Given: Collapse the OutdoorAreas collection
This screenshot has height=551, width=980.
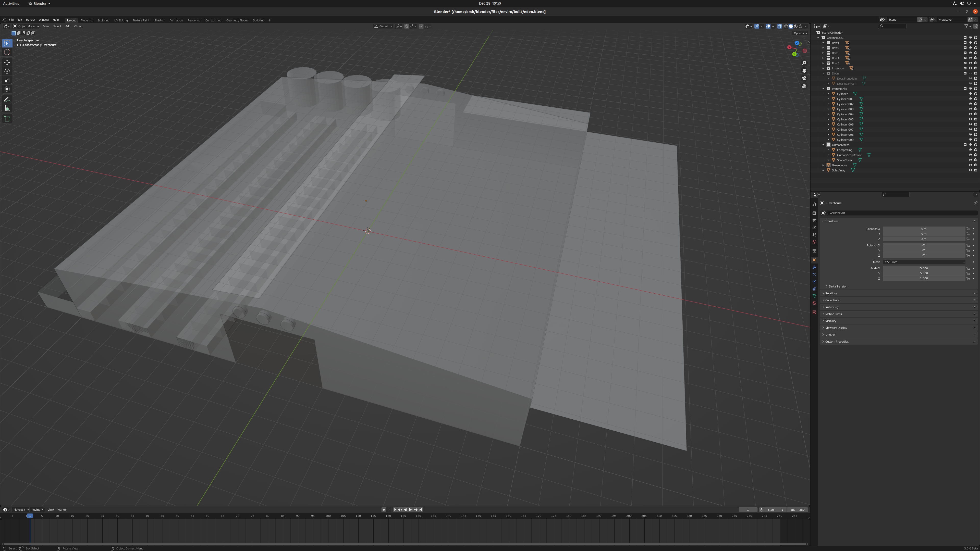Looking at the screenshot, I should tap(823, 145).
